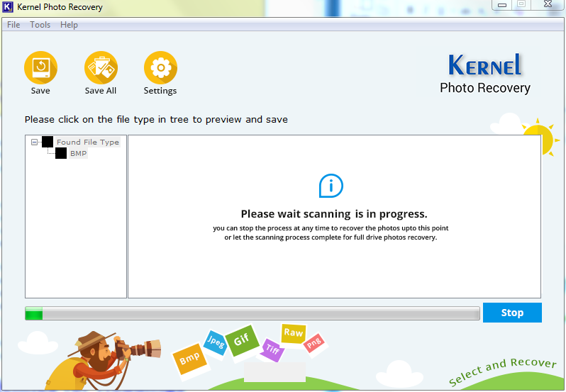Click the scan progress bar
Viewport: 566px width, 392px height.
tap(253, 313)
